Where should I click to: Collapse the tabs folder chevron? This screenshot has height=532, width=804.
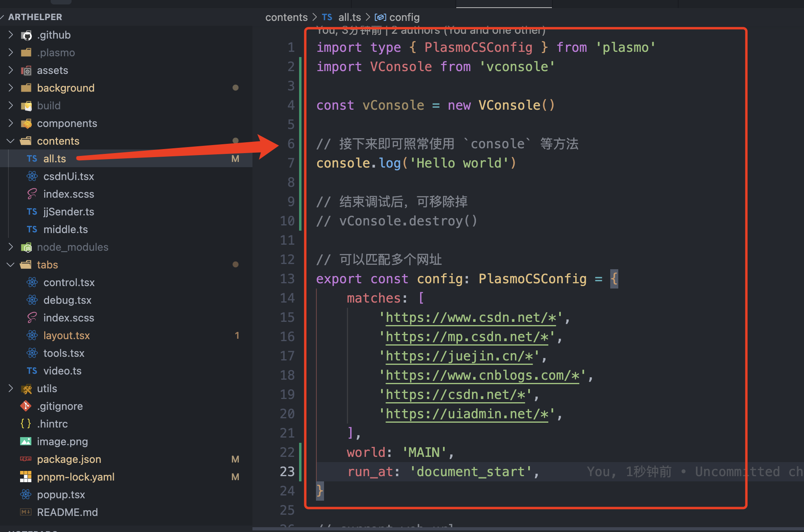pyautogui.click(x=11, y=265)
